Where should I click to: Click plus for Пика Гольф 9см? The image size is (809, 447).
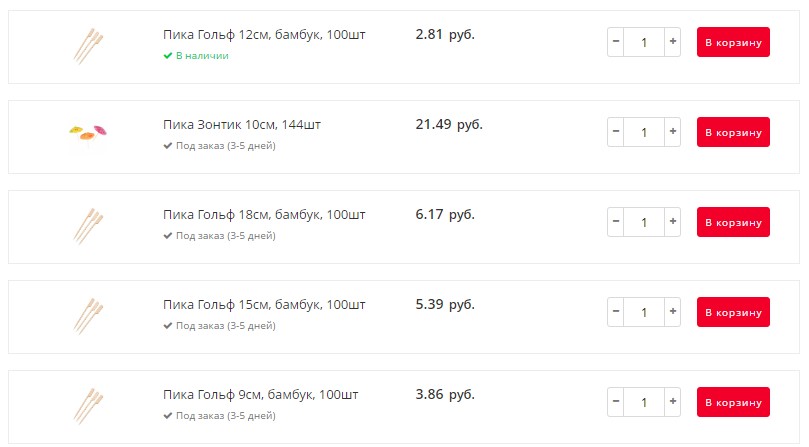tap(672, 402)
